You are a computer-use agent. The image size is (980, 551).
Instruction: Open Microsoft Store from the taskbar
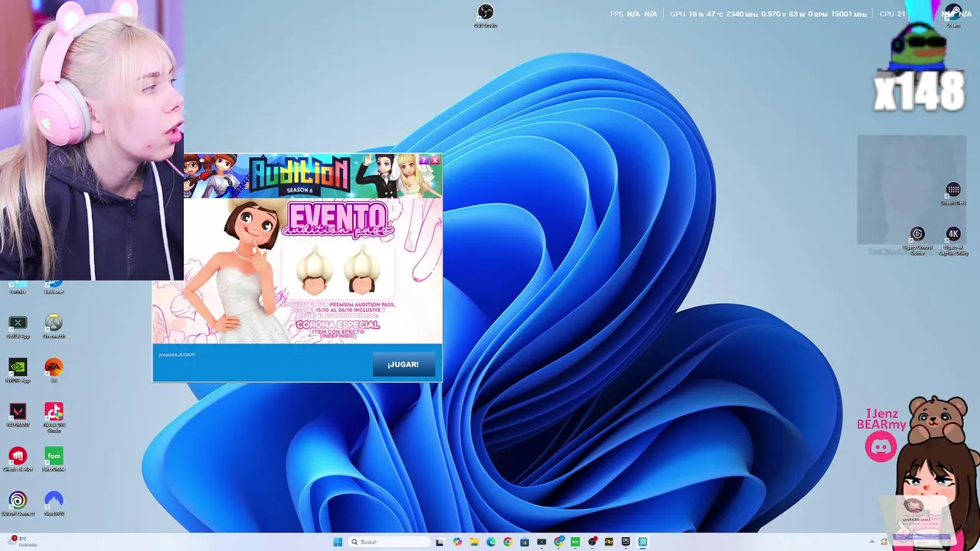[524, 542]
